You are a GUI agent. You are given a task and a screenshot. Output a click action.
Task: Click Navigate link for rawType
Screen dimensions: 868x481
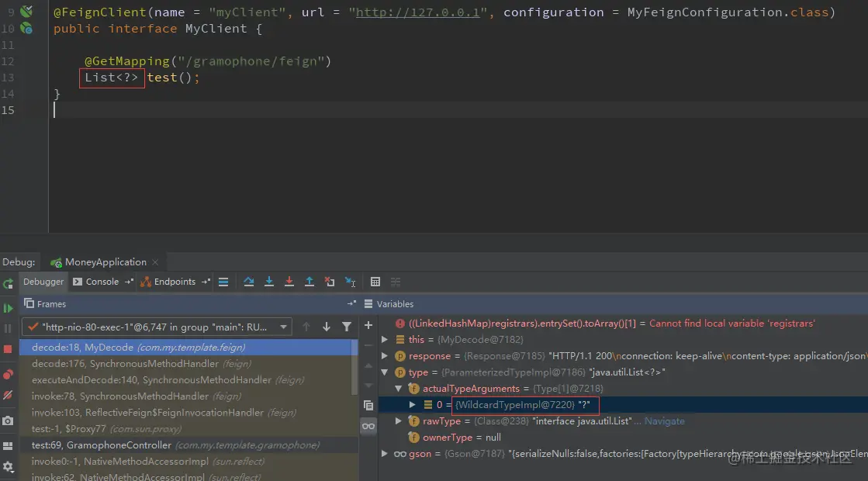(664, 421)
